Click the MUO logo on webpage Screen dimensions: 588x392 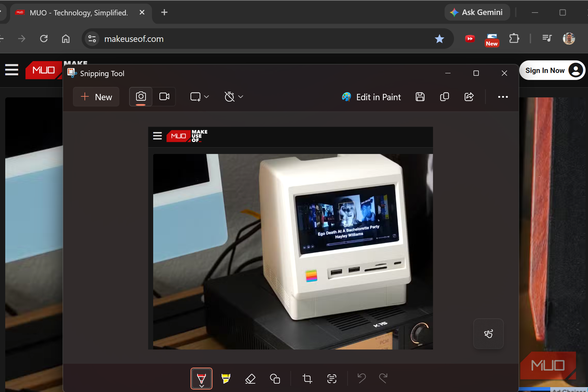(44, 70)
